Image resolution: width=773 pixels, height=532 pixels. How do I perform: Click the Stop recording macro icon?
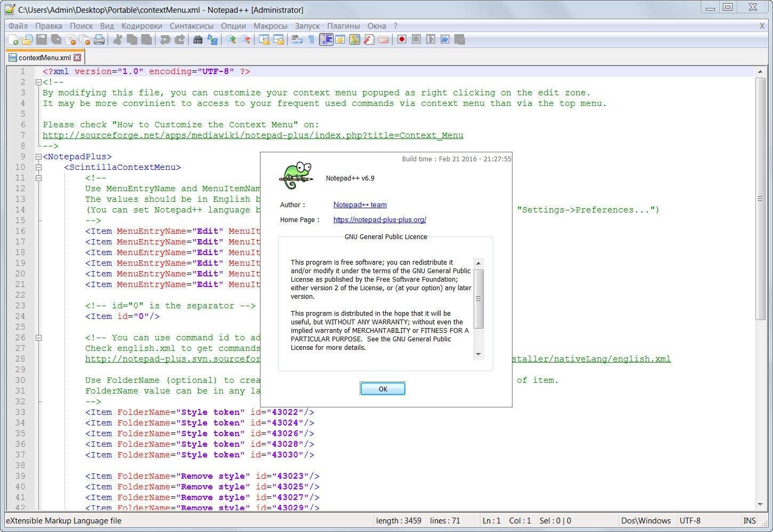[416, 39]
